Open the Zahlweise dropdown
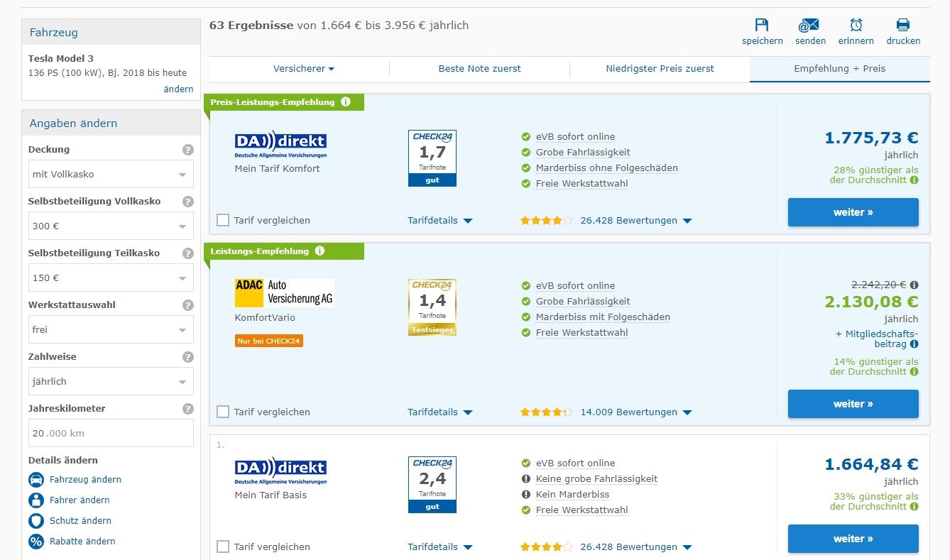950x560 pixels. click(111, 381)
